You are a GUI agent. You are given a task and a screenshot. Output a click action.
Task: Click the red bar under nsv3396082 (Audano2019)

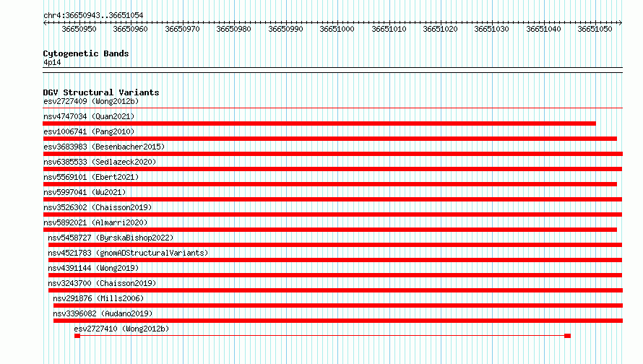pyautogui.click(x=338, y=321)
